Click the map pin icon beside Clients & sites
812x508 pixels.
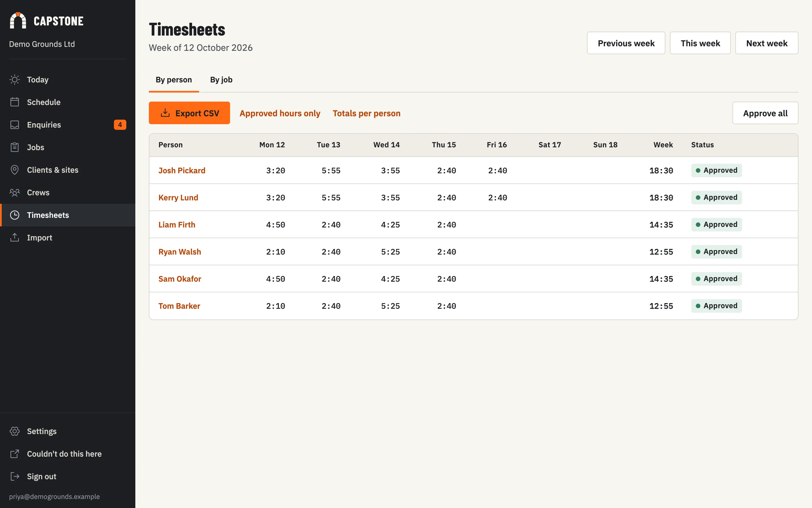[14, 170]
